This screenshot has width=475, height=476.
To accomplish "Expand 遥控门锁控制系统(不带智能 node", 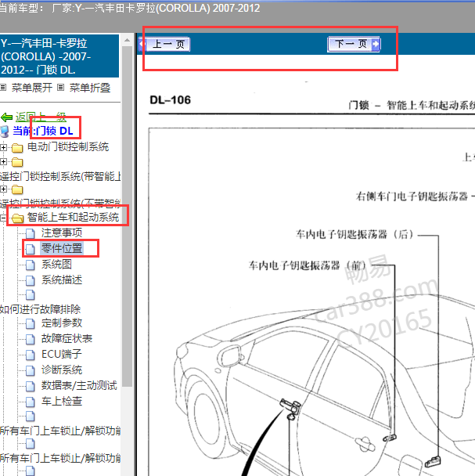I will tap(3, 189).
